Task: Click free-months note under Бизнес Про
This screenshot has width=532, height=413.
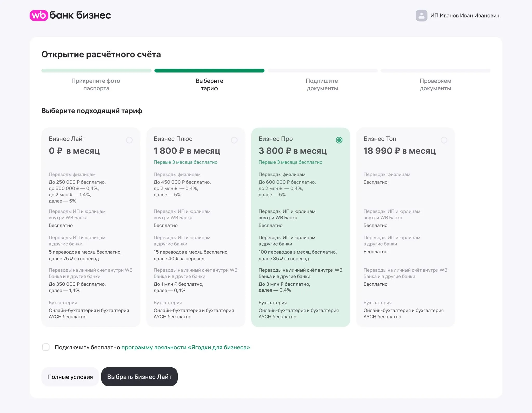Action: pyautogui.click(x=290, y=162)
